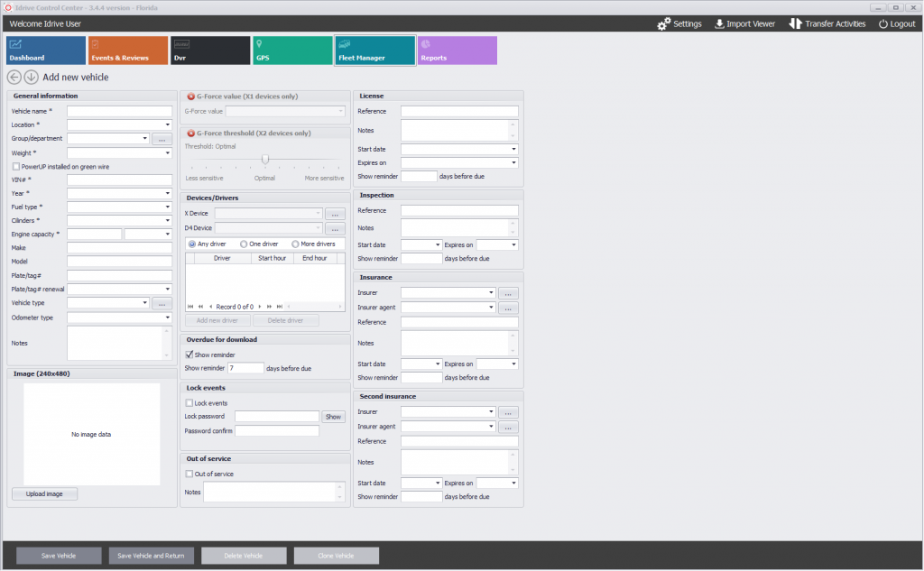Click the Logout power icon
Image resolution: width=924 pixels, height=571 pixels.
click(883, 24)
